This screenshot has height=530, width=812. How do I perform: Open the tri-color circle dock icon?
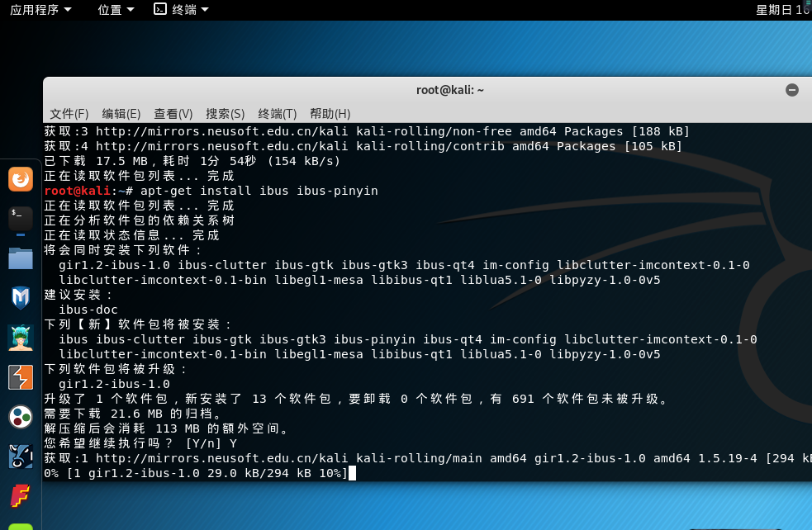21,417
